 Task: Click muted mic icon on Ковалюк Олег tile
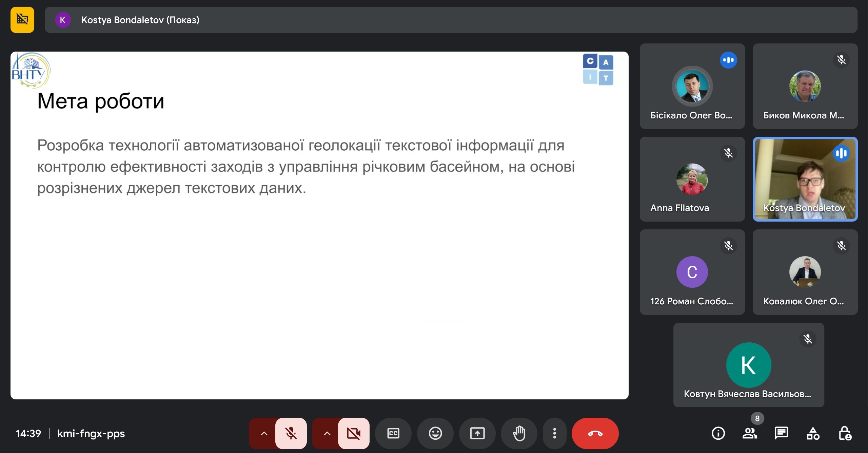(x=841, y=246)
